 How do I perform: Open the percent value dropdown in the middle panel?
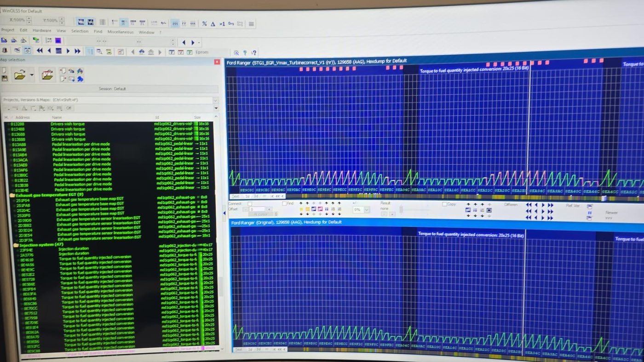(367, 210)
